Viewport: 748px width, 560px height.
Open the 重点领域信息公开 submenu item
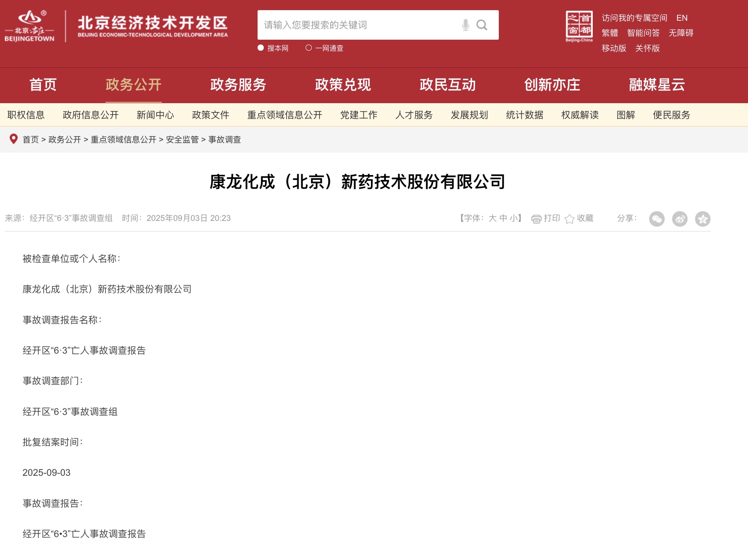285,115
